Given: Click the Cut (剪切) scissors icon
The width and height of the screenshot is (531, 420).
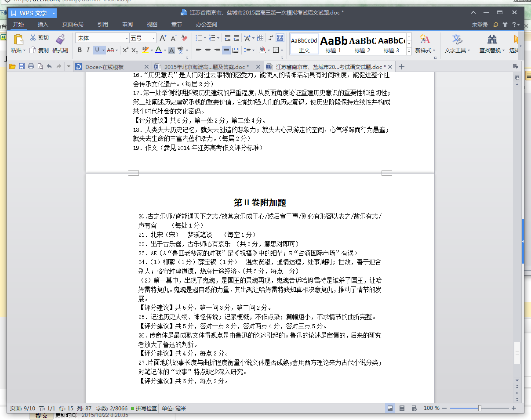Looking at the screenshot, I should point(33,38).
